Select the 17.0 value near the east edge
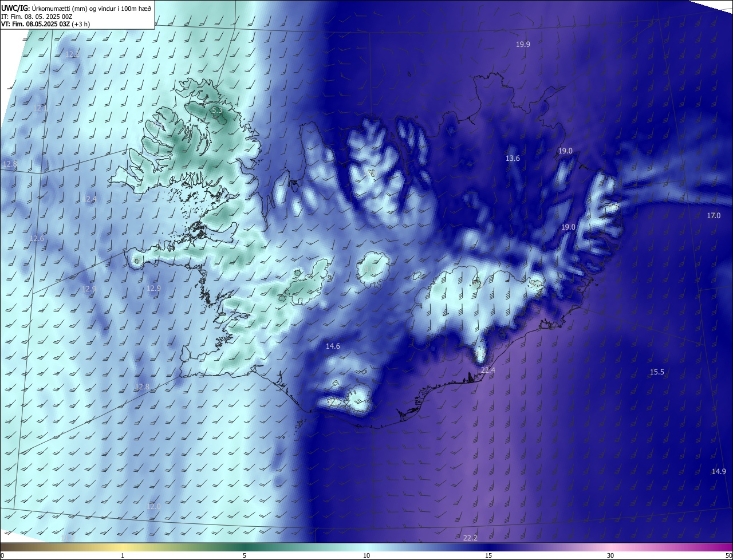Image resolution: width=733 pixels, height=560 pixels. 714,216
